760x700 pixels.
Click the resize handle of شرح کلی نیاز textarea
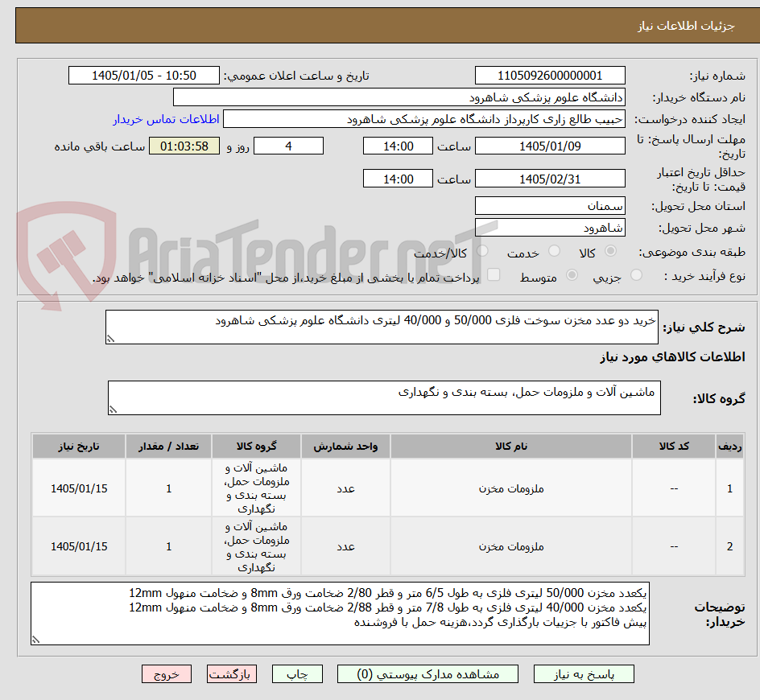pyautogui.click(x=110, y=339)
